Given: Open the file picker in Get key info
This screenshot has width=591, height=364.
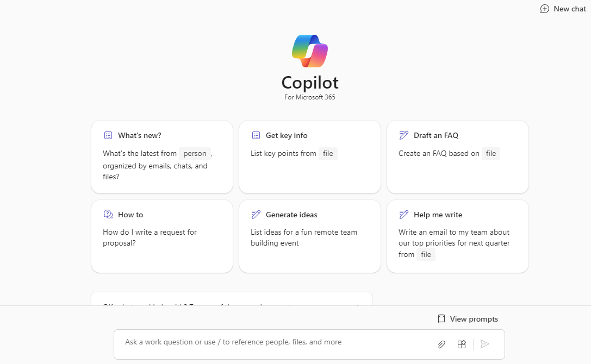Looking at the screenshot, I should 328,153.
